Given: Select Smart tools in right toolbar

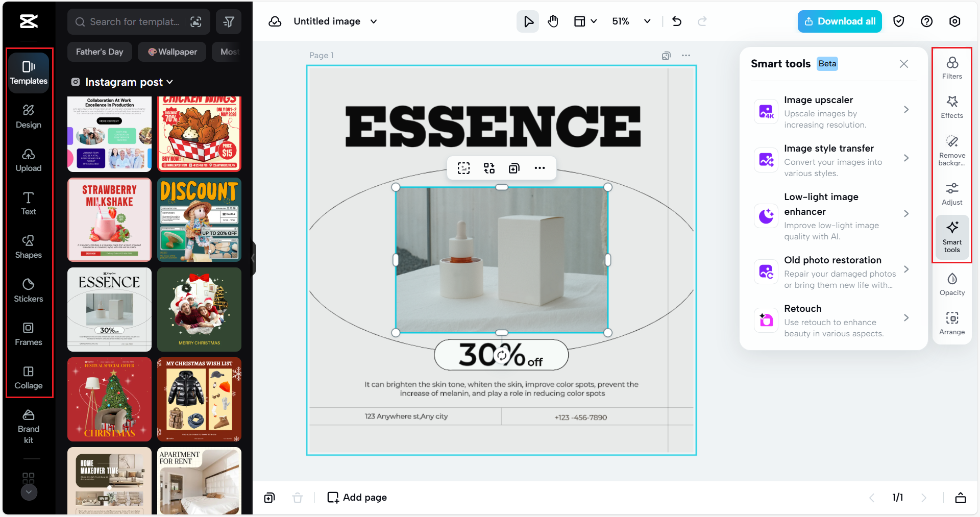Looking at the screenshot, I should point(952,237).
